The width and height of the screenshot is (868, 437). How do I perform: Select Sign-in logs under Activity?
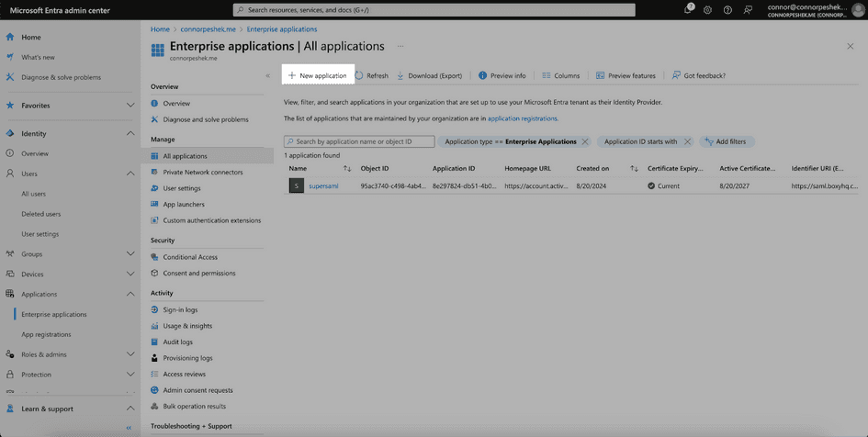(x=180, y=309)
